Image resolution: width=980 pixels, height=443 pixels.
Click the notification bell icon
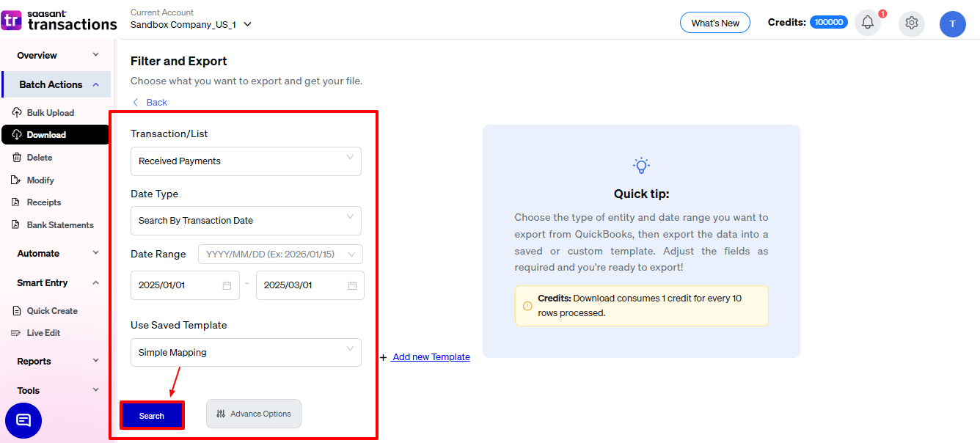[867, 23]
